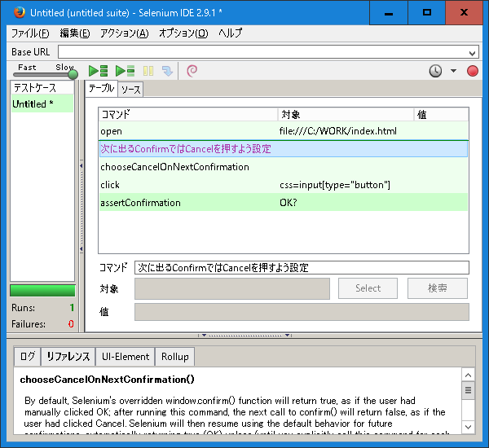Select the comment row 次に出るConfirm
489x448 pixels.
click(x=284, y=149)
